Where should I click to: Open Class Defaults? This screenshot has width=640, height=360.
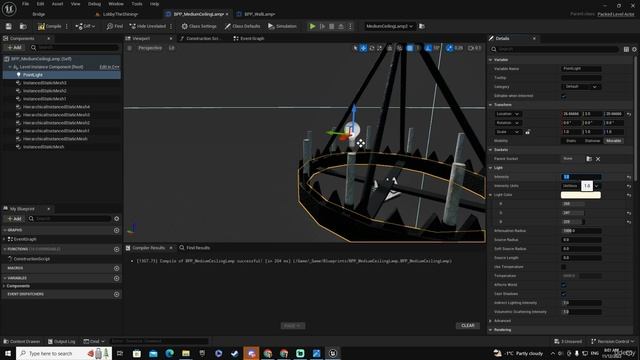pos(242,26)
